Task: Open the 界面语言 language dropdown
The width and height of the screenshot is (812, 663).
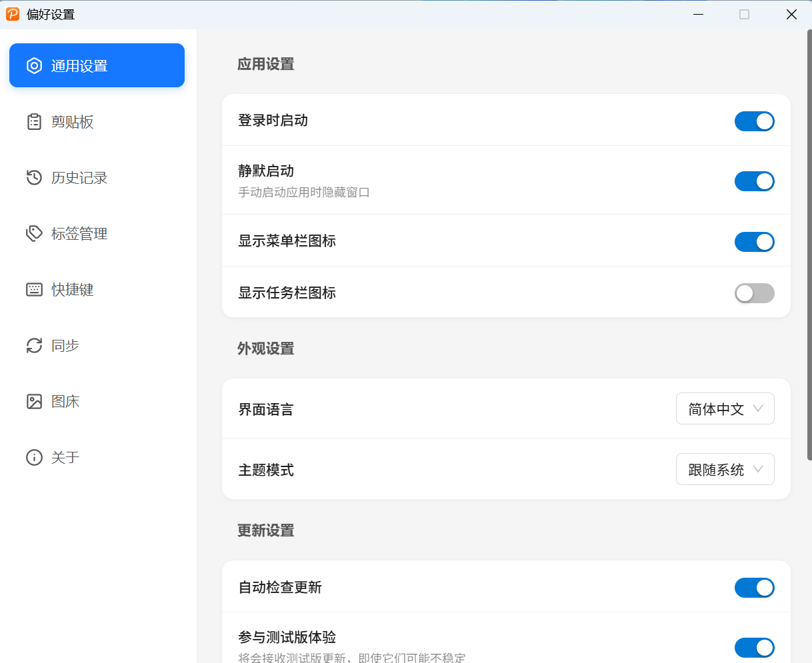Action: (x=725, y=408)
